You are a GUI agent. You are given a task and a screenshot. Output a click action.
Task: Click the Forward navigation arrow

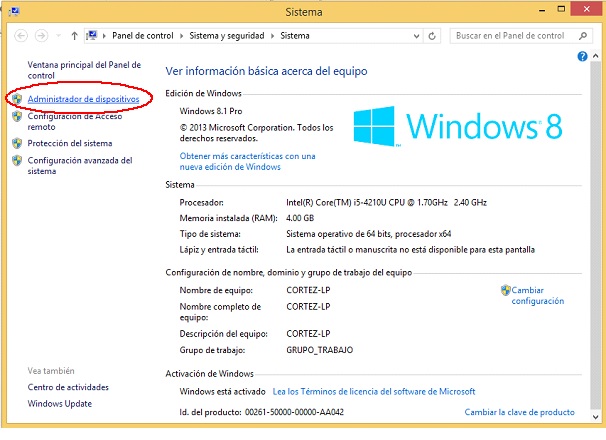click(x=41, y=36)
